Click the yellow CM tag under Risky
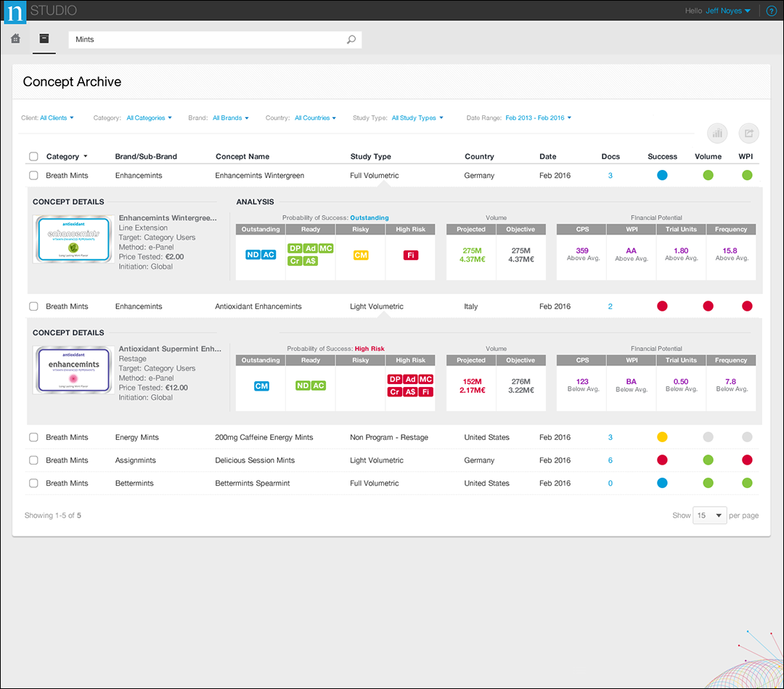Screen dimensions: 784x689 (361, 255)
